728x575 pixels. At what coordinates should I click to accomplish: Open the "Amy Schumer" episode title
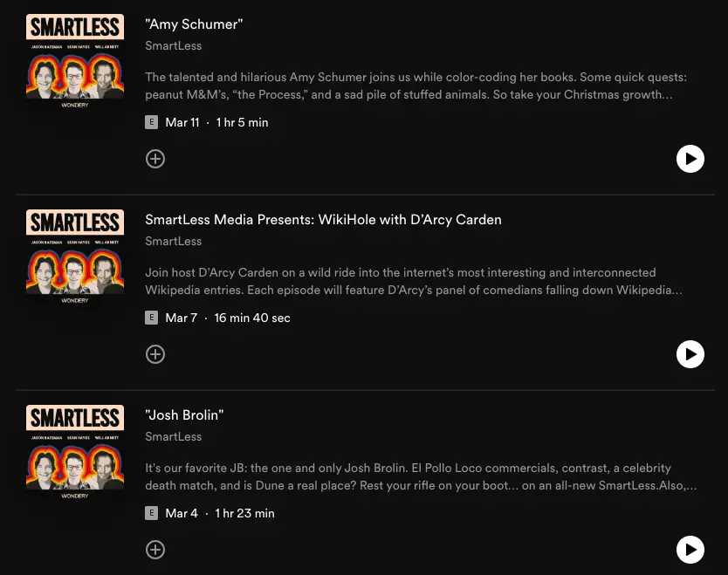[194, 24]
